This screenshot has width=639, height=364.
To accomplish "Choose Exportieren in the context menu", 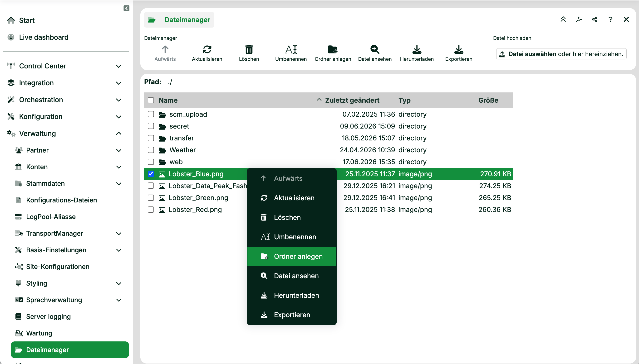I will [x=292, y=315].
